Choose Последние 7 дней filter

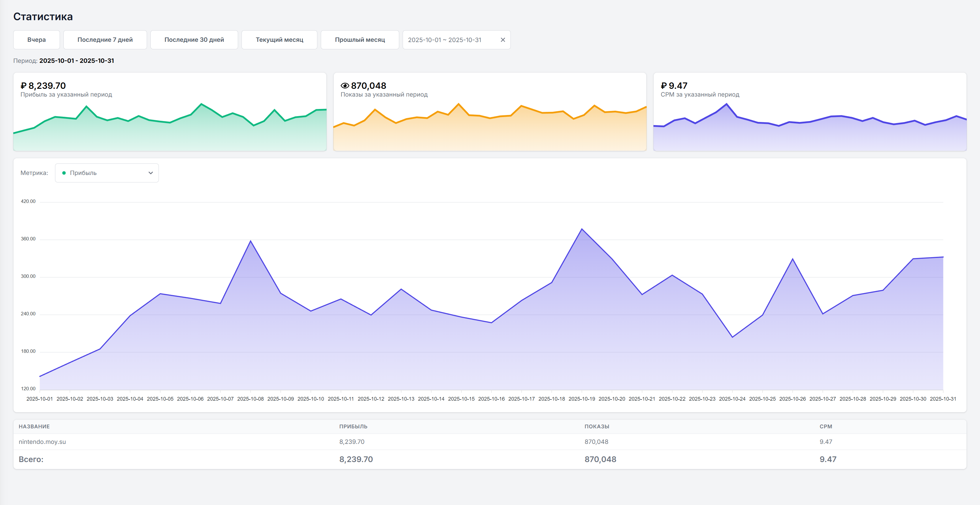(105, 40)
